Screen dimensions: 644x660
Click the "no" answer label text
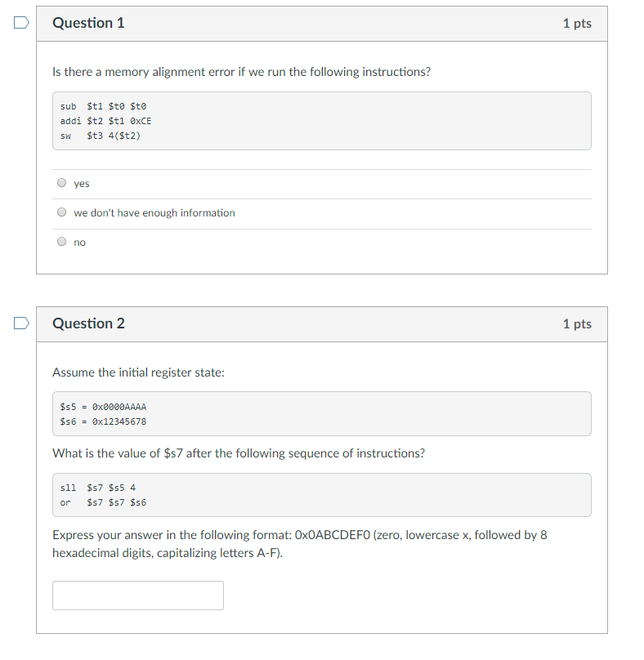[x=78, y=242]
